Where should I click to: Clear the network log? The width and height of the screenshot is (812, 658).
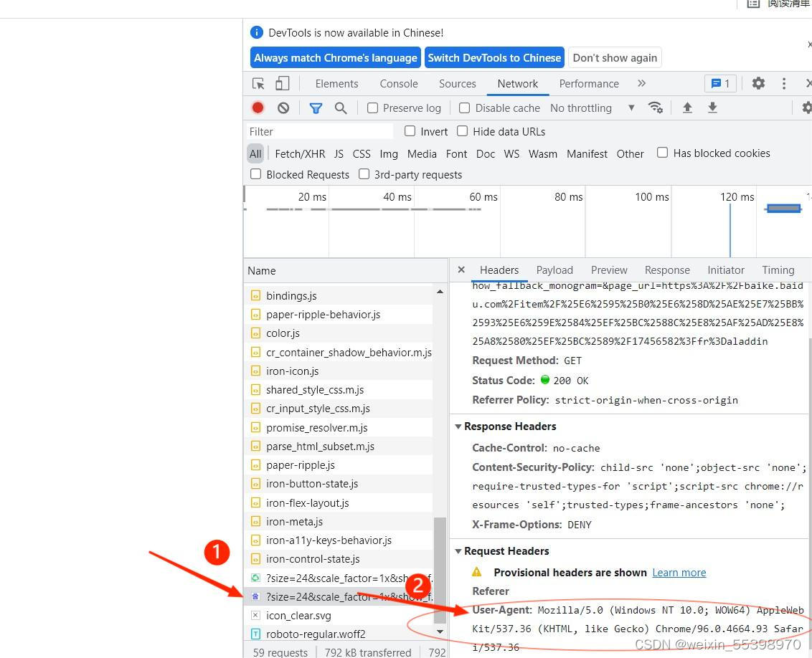283,108
